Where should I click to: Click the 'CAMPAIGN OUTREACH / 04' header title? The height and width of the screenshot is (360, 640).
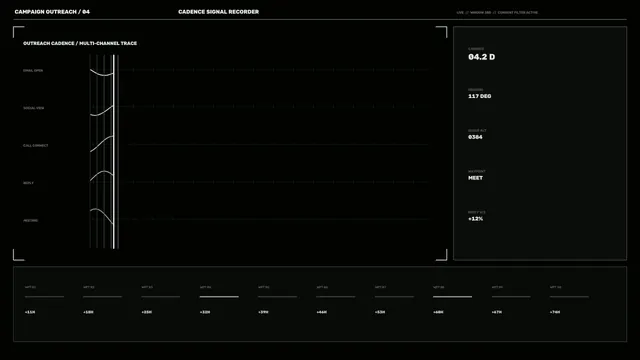click(52, 12)
